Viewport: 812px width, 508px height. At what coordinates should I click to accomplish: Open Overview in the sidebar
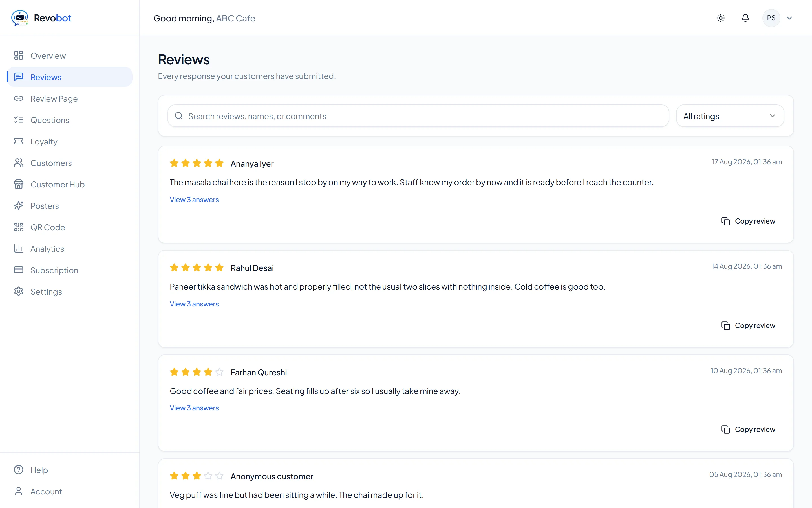pos(69,55)
